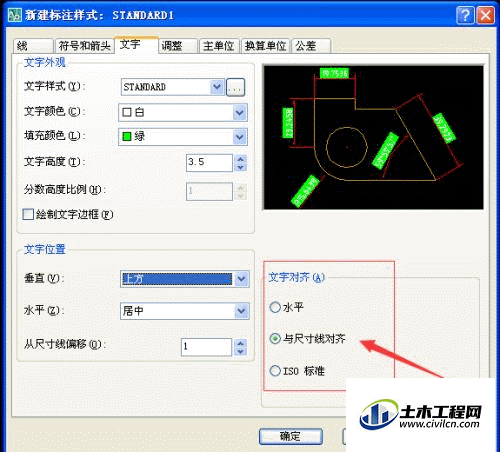500x452 pixels.
Task: Click the green fill color swatch
Action: point(127,136)
